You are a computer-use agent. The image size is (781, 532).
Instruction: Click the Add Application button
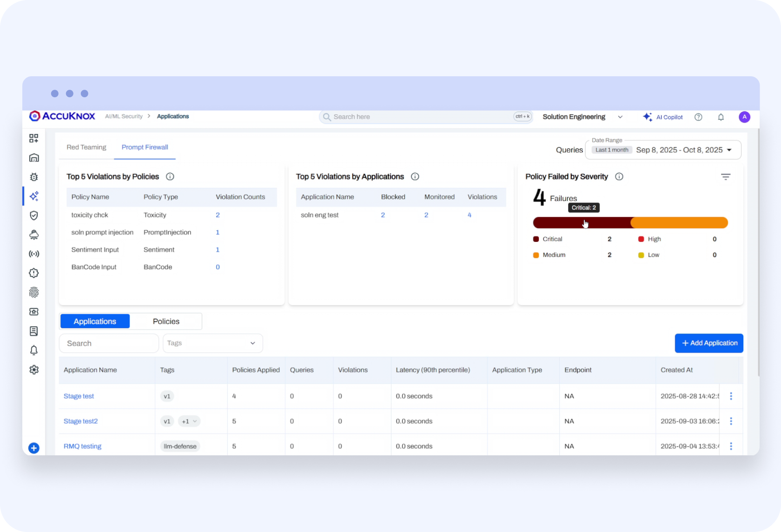[708, 343]
